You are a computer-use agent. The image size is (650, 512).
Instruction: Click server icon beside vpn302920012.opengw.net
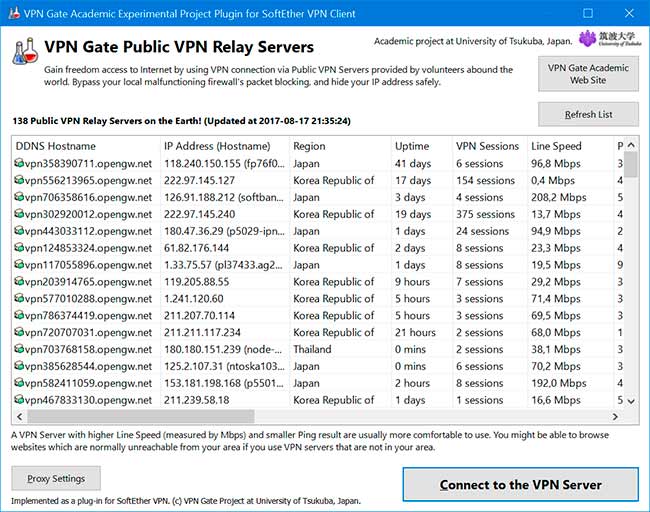[x=19, y=214]
